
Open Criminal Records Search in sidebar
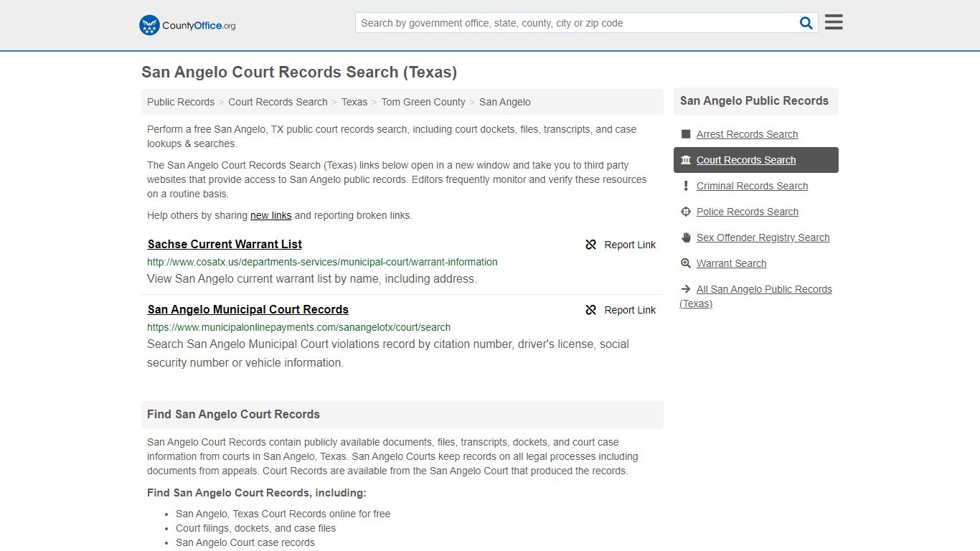click(x=752, y=186)
